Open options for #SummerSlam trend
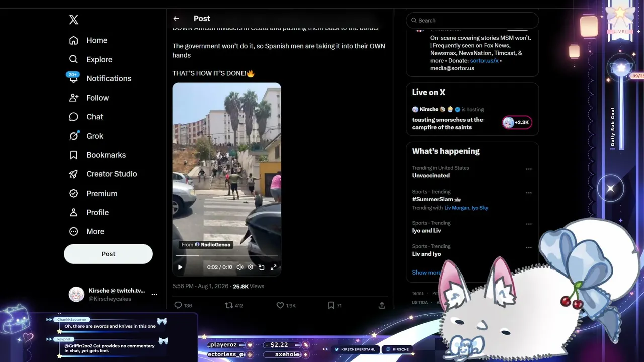The image size is (644, 362). point(529,193)
